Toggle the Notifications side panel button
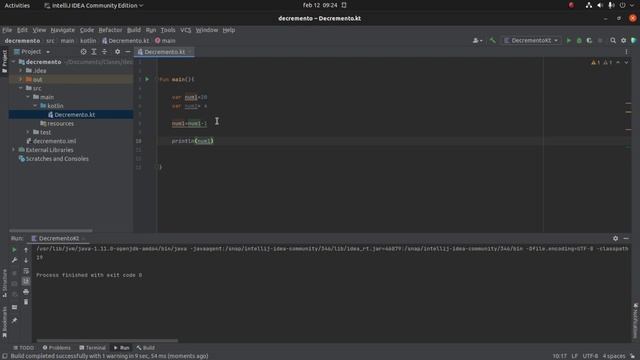Viewport: 640px width, 360px height. pyautogui.click(x=636, y=320)
